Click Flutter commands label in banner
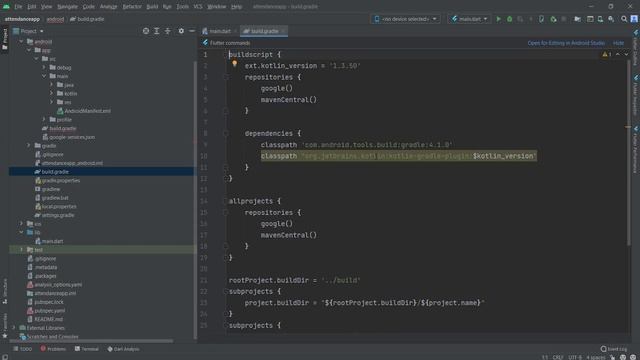 230,43
